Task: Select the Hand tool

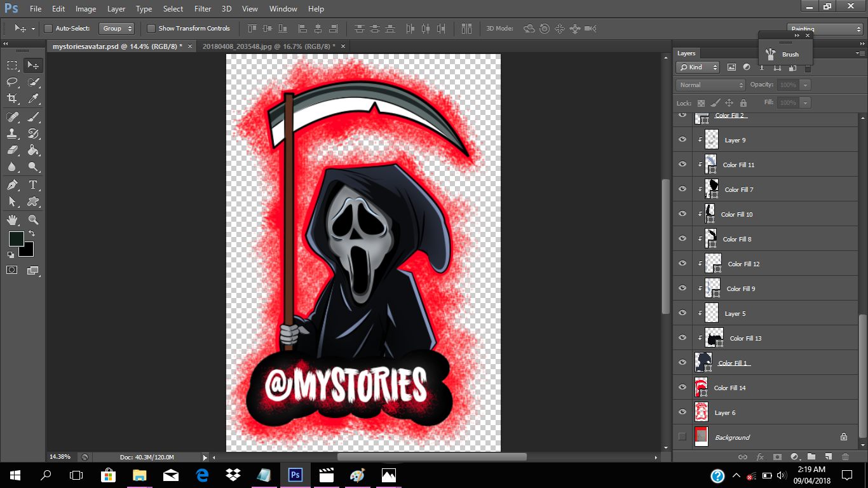Action: click(12, 220)
